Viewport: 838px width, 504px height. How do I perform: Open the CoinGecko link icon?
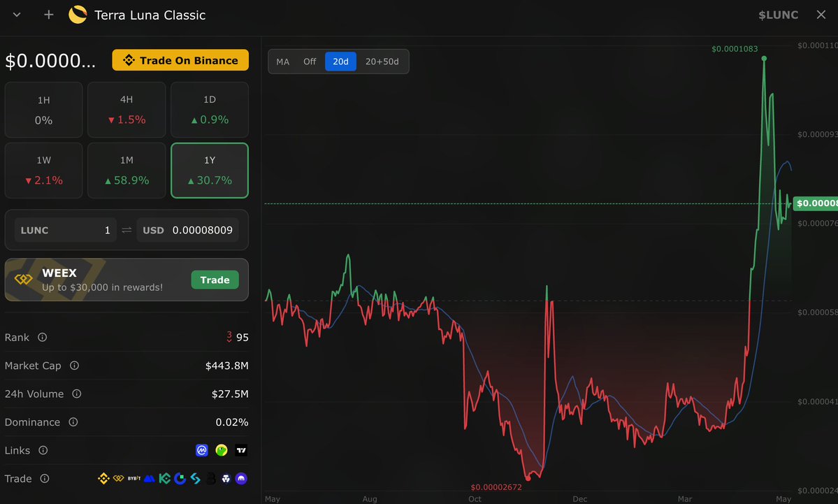pyautogui.click(x=222, y=451)
